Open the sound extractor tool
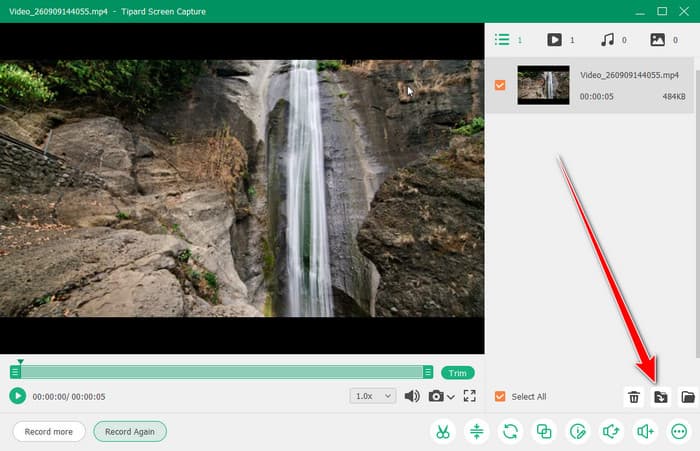This screenshot has height=451, width=700. [x=611, y=431]
